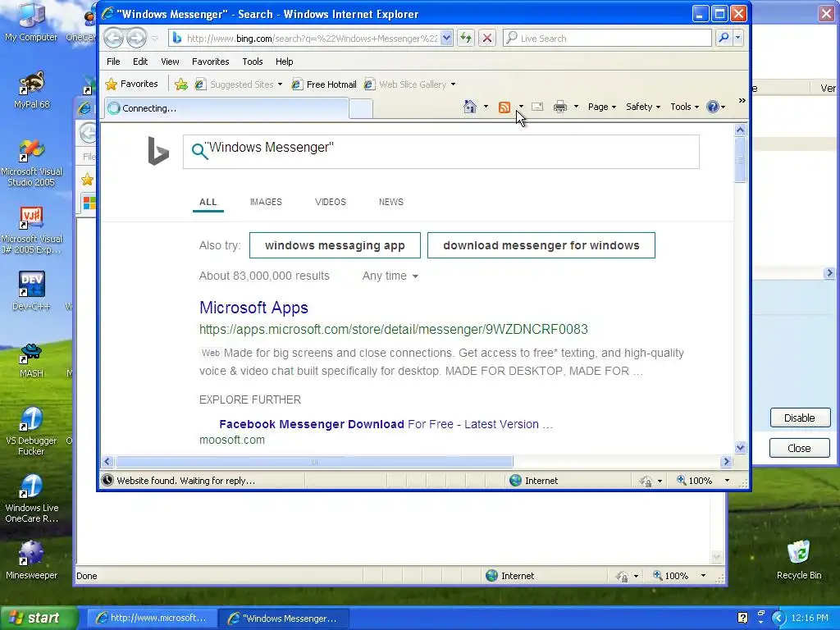
Task: Open the Tools command bar dropdown
Action: click(684, 107)
